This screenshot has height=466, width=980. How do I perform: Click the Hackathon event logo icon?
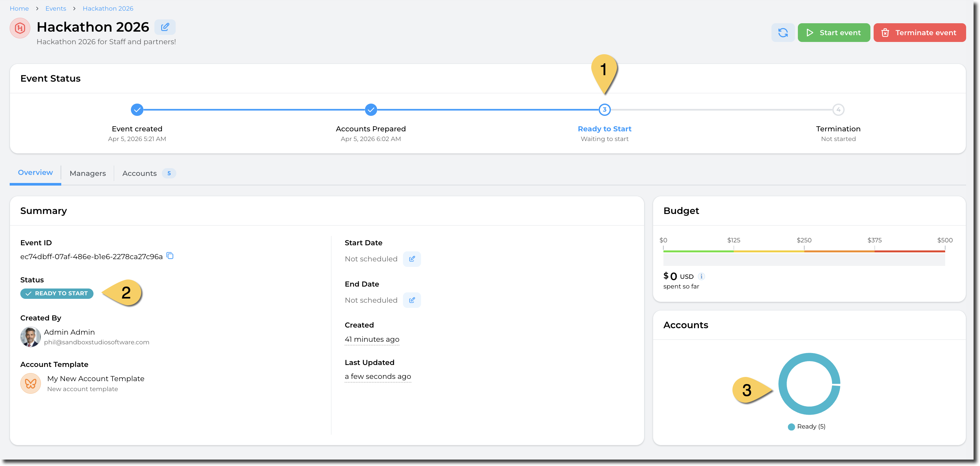[x=20, y=28]
